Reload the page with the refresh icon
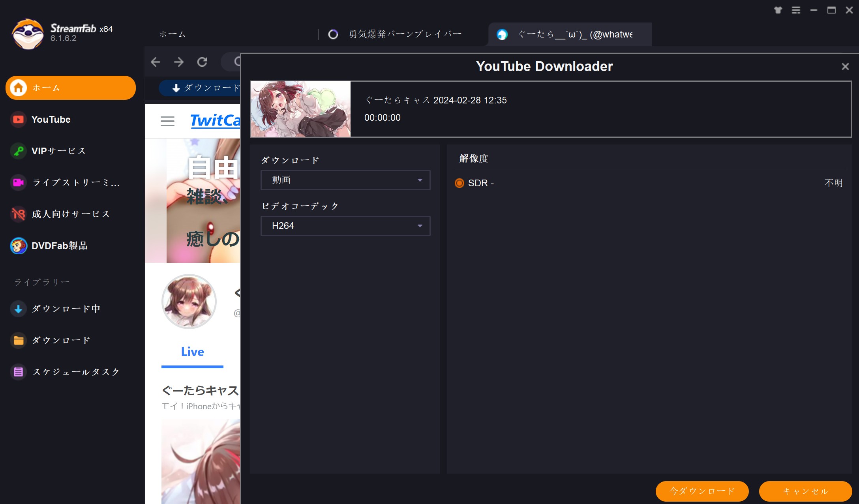 coord(202,62)
